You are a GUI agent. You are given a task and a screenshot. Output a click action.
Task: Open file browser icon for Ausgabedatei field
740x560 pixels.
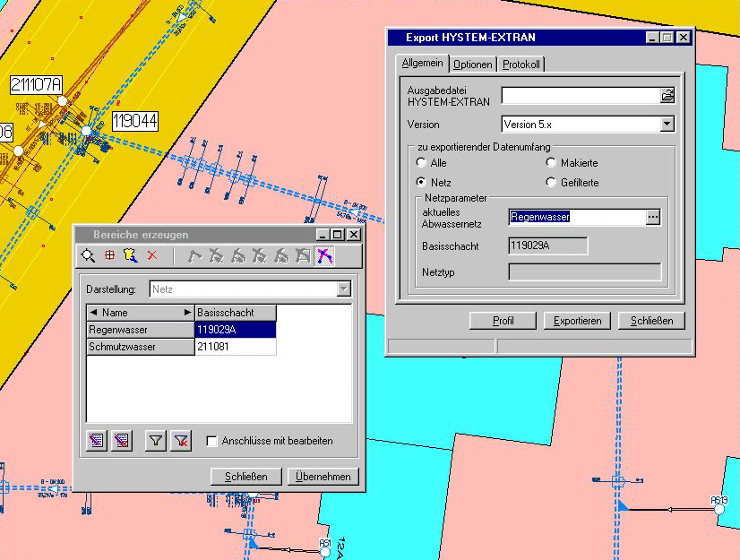(x=667, y=96)
